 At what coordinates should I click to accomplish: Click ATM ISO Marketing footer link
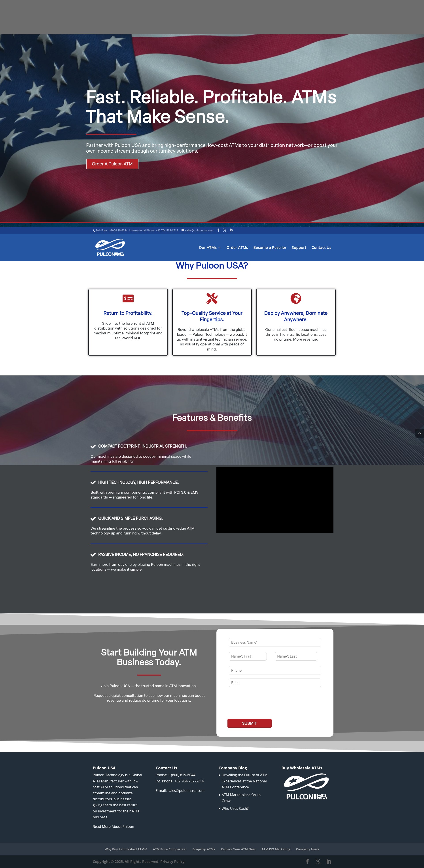tap(276, 849)
